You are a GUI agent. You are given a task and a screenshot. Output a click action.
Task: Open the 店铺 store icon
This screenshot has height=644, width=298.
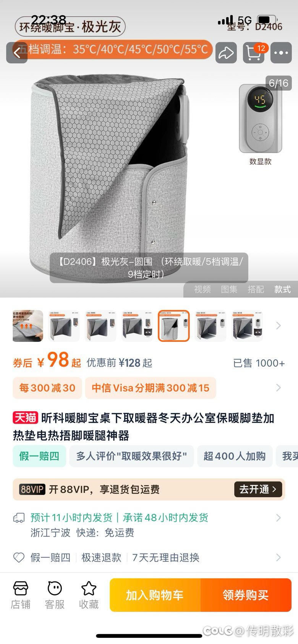point(21,595)
